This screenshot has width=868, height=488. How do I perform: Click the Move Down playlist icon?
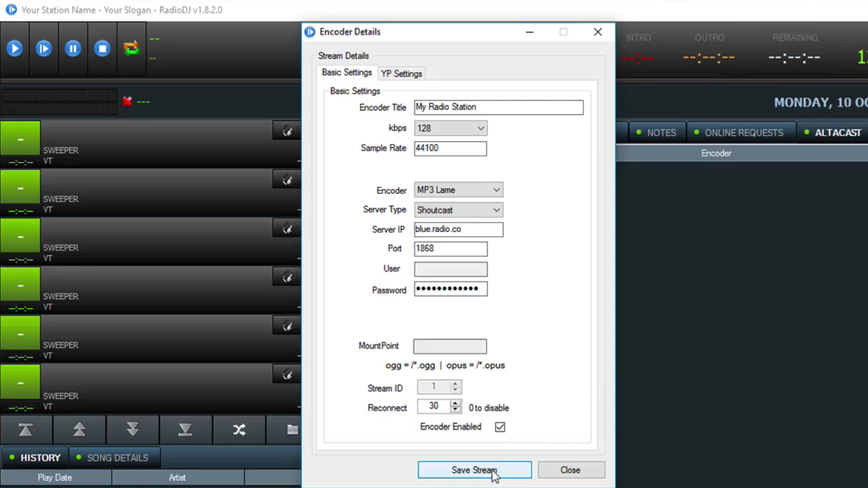coord(133,430)
